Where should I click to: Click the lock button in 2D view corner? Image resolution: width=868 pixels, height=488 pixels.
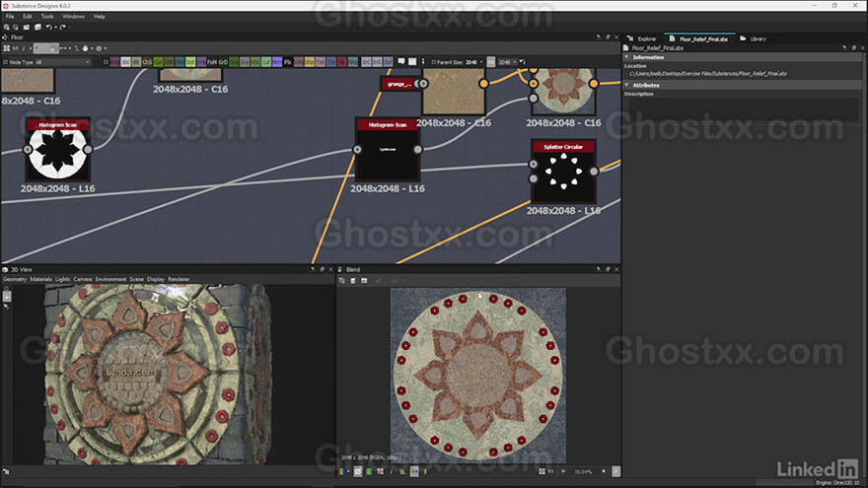click(x=615, y=471)
